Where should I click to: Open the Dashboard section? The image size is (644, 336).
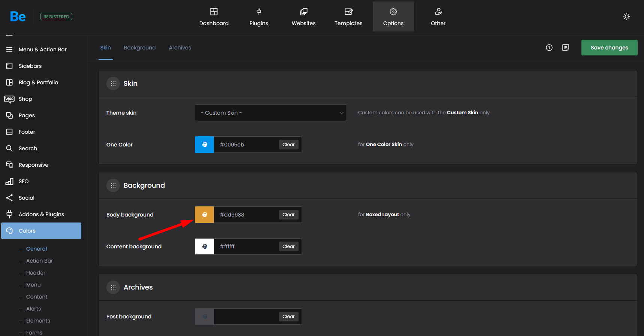pyautogui.click(x=214, y=17)
